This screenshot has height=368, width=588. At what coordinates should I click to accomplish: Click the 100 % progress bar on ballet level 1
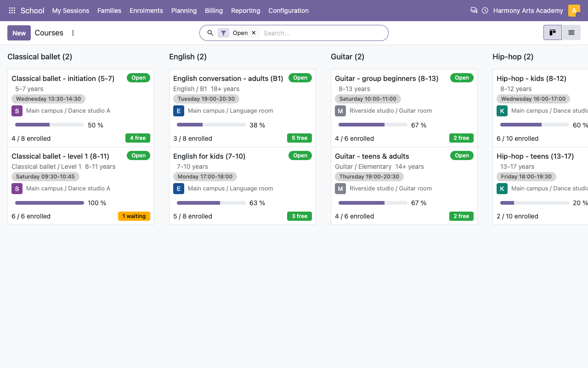[50, 203]
